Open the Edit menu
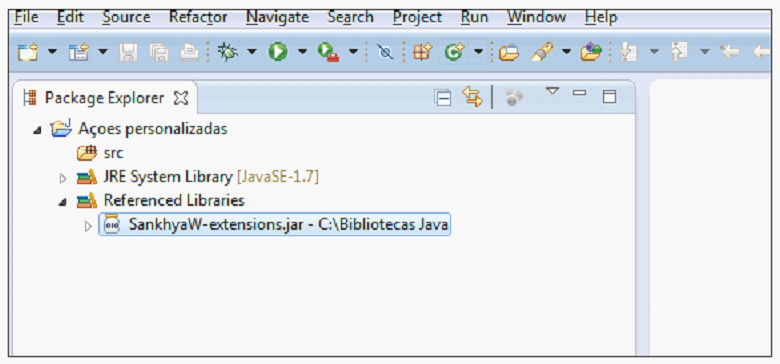780x364 pixels. pos(71,17)
